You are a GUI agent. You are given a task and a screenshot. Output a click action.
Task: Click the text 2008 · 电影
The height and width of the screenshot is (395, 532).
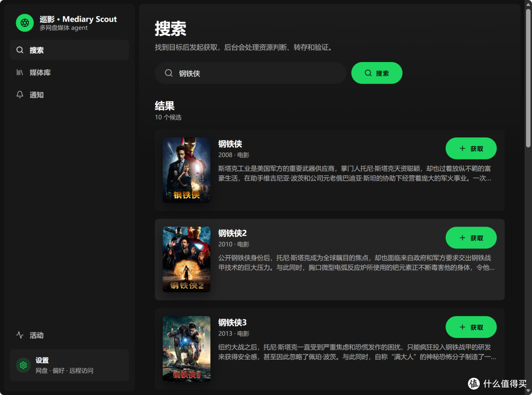234,155
